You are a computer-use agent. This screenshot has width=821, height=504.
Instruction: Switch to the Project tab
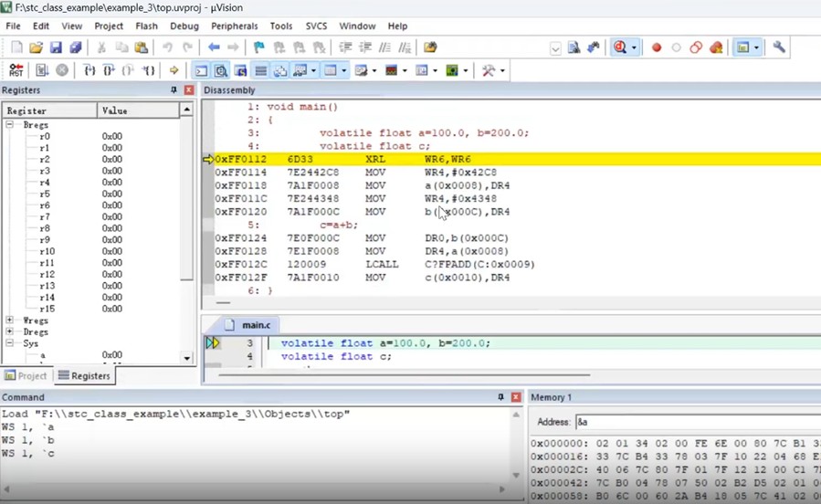[26, 375]
